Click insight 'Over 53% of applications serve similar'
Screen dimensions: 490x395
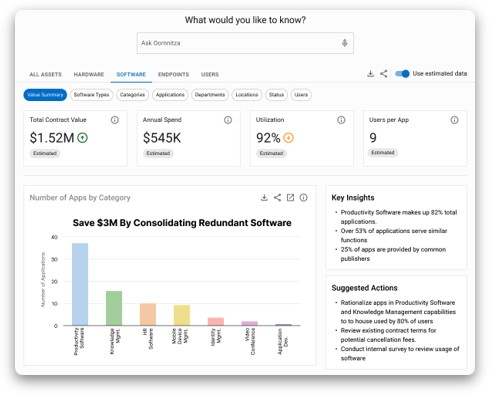pos(394,235)
